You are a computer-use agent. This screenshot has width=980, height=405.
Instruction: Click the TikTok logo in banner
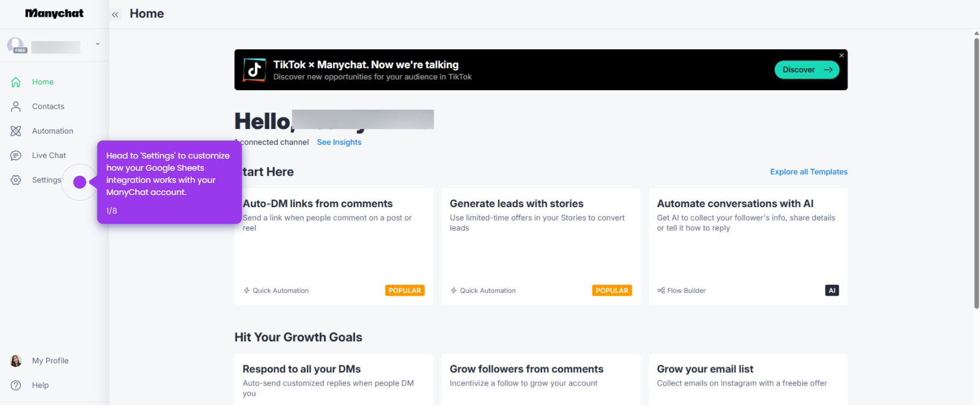coord(254,70)
